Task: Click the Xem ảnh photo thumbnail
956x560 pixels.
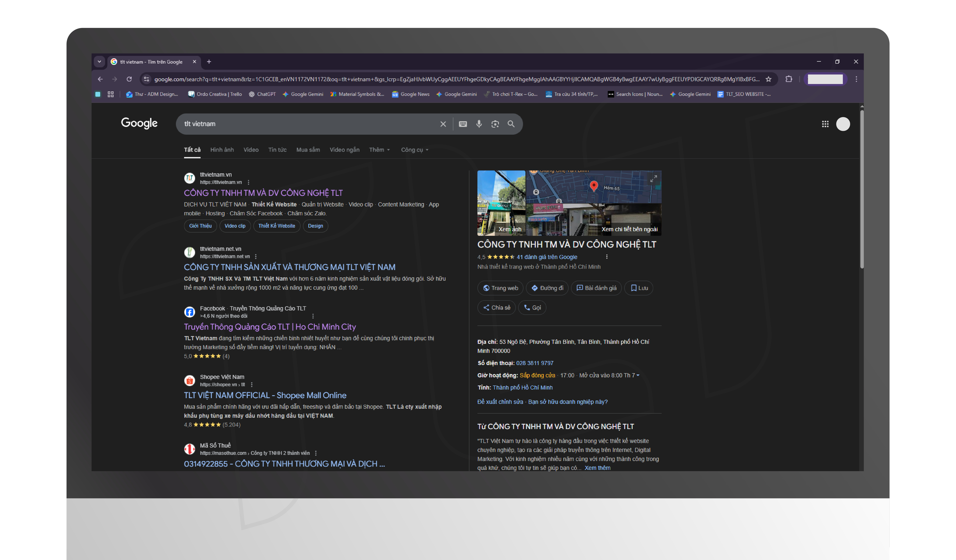Action: point(501,203)
